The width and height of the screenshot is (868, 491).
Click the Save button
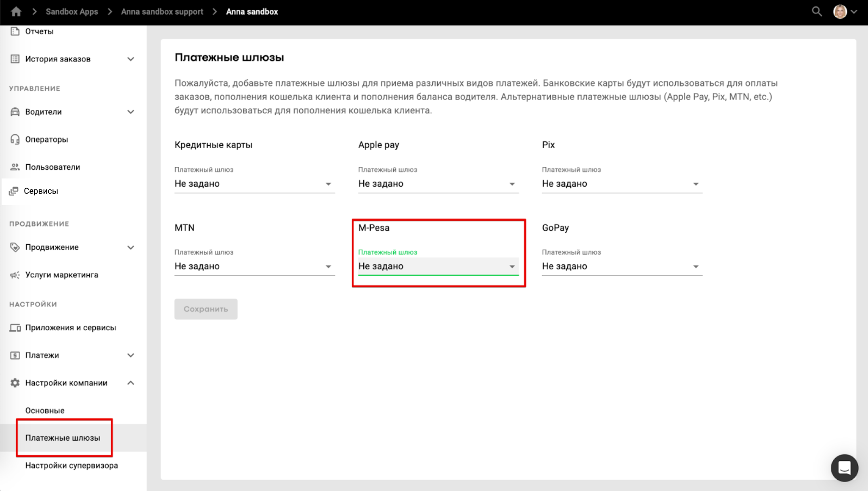[x=205, y=309]
